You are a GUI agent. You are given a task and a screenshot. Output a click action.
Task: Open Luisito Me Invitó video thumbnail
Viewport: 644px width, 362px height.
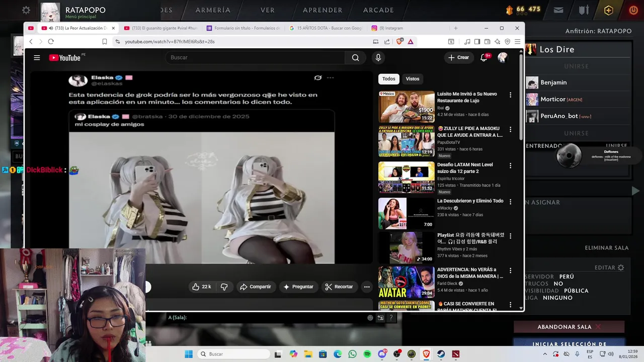[x=406, y=107]
